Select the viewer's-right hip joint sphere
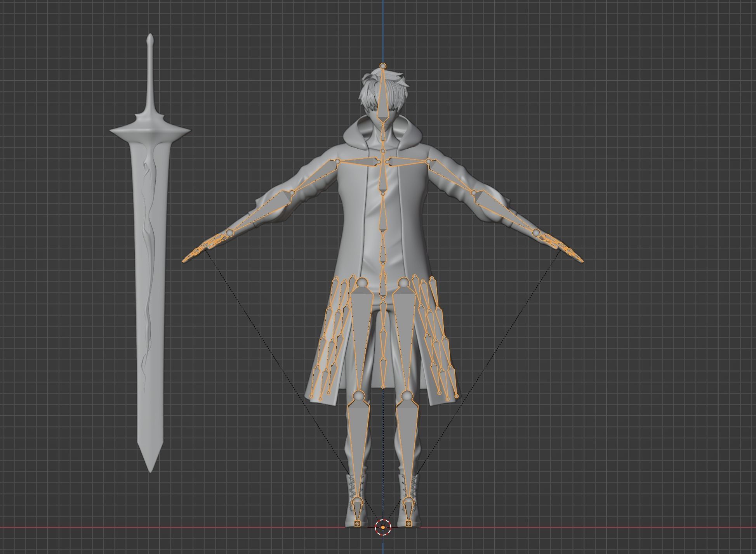The image size is (756, 554). pyautogui.click(x=403, y=282)
